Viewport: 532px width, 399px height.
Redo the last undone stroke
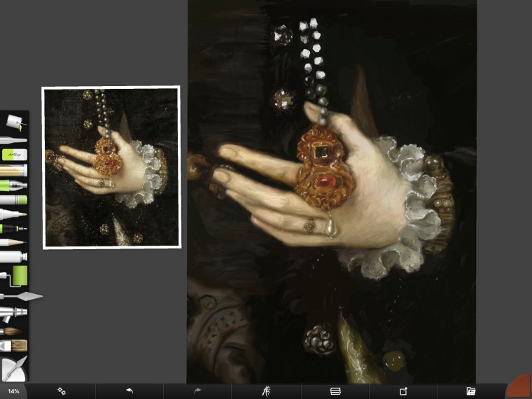point(197,391)
